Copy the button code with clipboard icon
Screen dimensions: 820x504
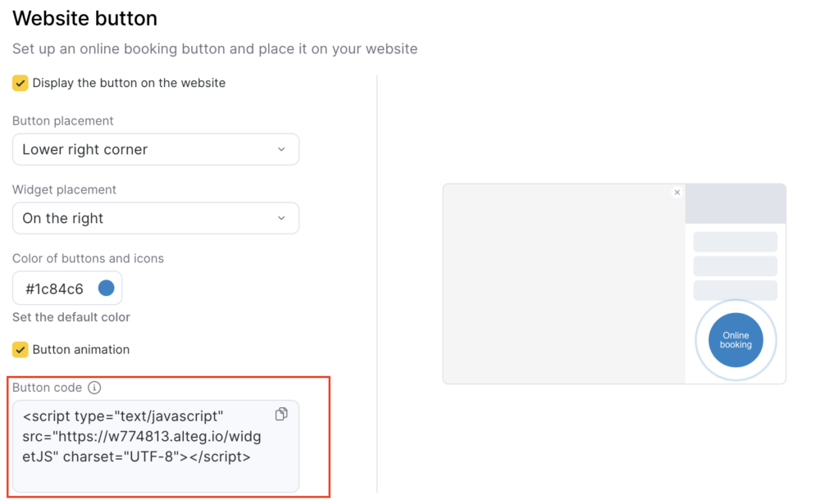coord(281,414)
